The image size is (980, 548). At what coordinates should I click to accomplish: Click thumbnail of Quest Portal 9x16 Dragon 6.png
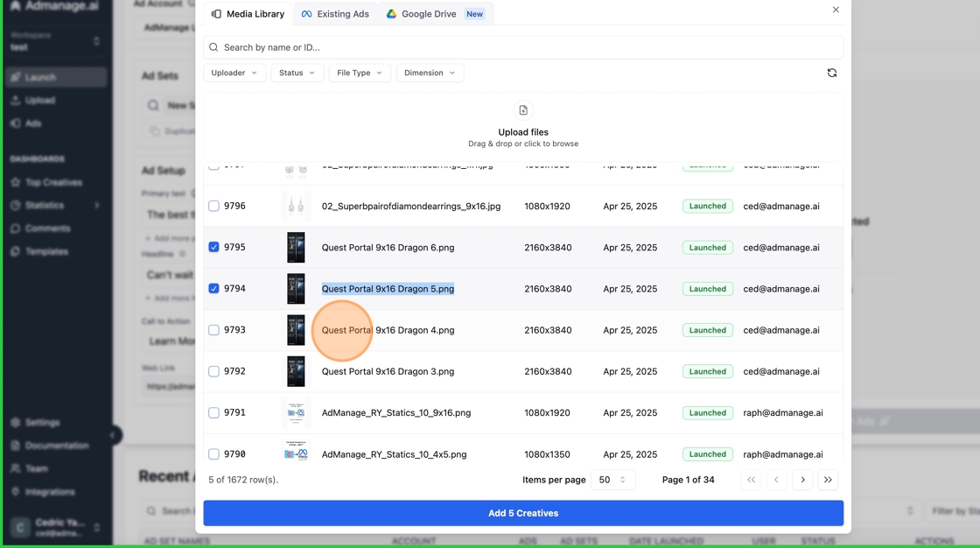click(x=296, y=247)
